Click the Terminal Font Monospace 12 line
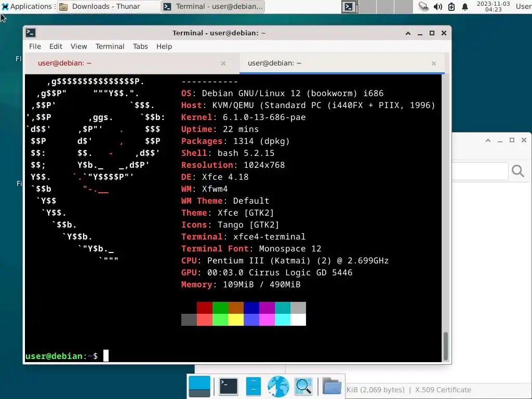532x399 pixels. pyautogui.click(x=251, y=249)
